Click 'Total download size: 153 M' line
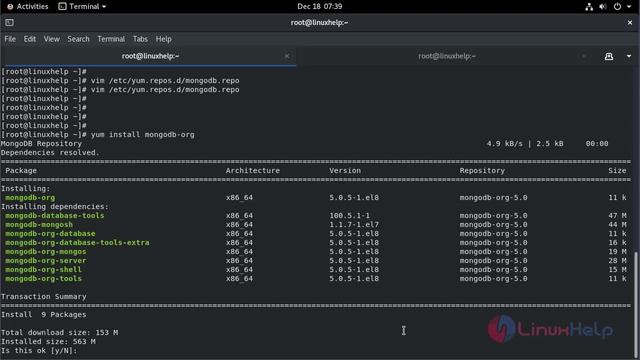640x360 pixels. click(x=60, y=333)
